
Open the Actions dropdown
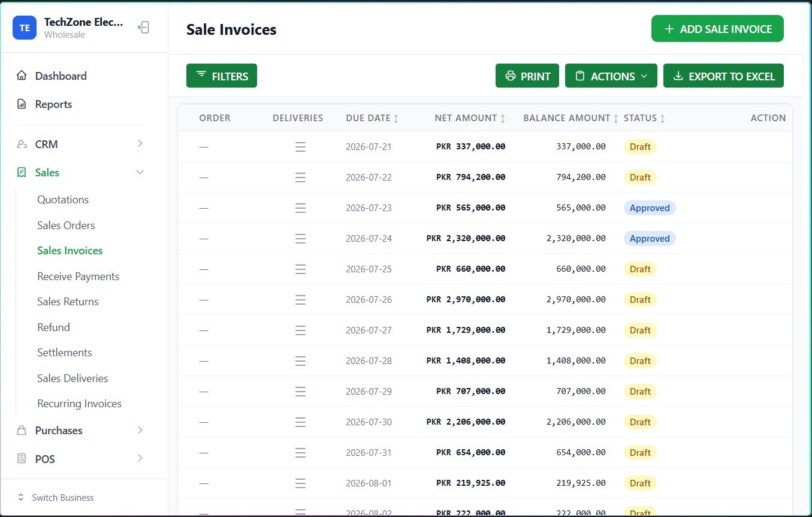pos(611,76)
